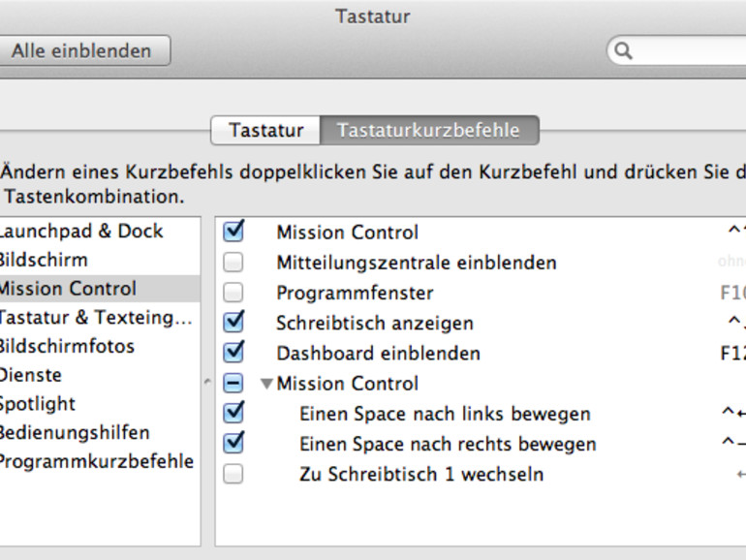Select the Tastaturkurzbefehle tab
Viewport: 746px width, 560px height.
pos(429,130)
